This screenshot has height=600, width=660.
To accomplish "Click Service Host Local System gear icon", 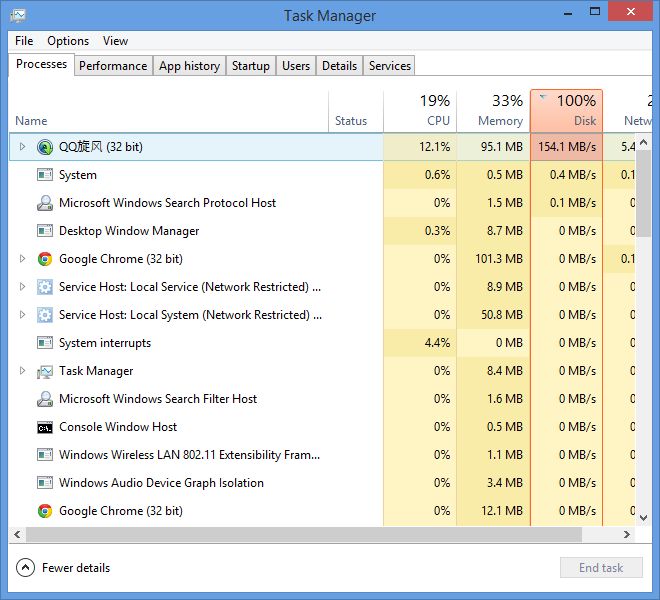I will click(45, 315).
